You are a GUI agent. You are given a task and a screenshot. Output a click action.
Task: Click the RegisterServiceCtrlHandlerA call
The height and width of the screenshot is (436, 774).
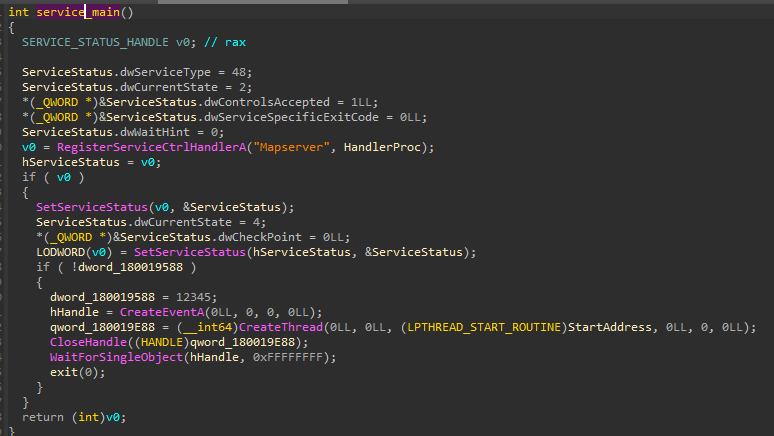tap(152, 147)
